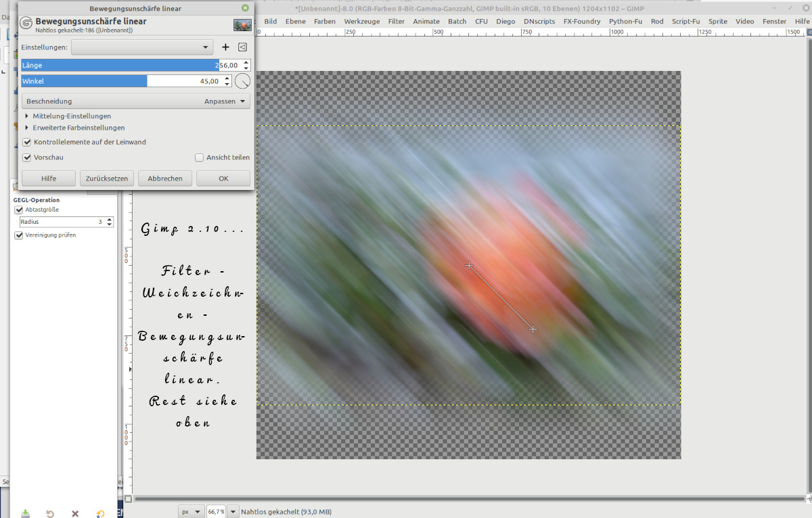Open the px unit dropdown in status bar
The image size is (812, 518).
click(x=191, y=512)
